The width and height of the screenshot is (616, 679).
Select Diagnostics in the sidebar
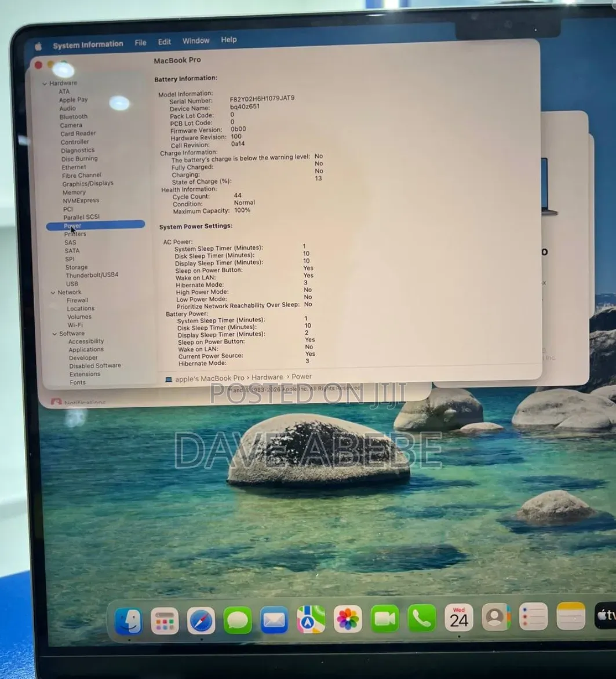click(x=78, y=150)
